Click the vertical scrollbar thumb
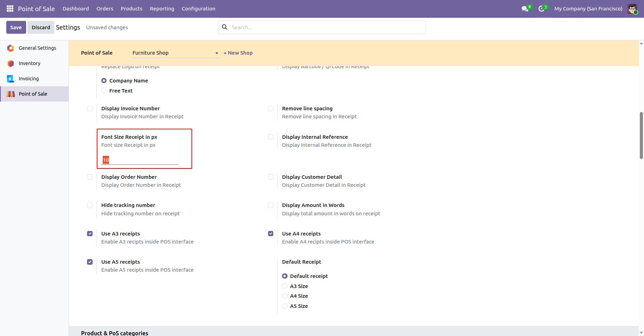 coord(641,136)
